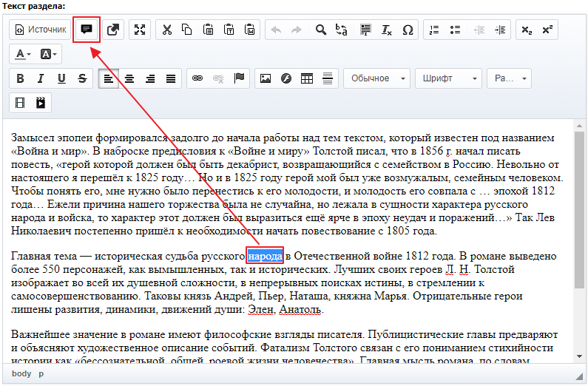Toggle Underline formatting
Viewport: 588px width, 386px height.
tap(61, 78)
